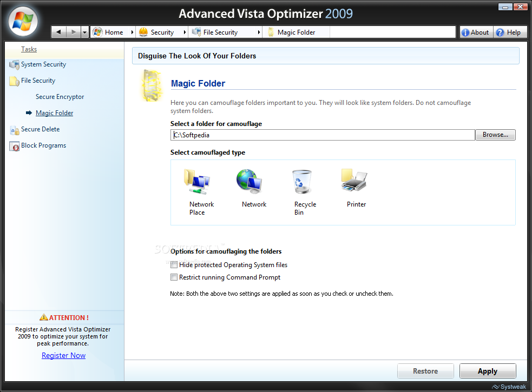Viewport: 532px width, 392px height.
Task: Expand the Security breadcrumb arrow
Action: (x=185, y=32)
